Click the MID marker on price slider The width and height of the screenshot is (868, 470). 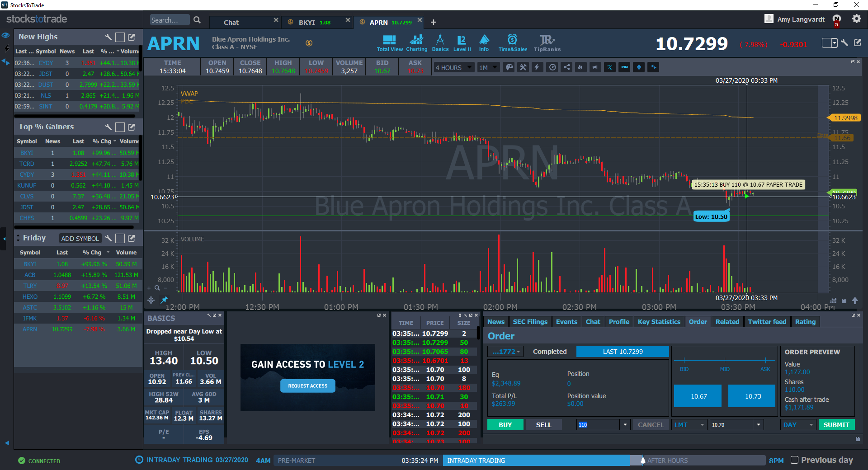[725, 361]
